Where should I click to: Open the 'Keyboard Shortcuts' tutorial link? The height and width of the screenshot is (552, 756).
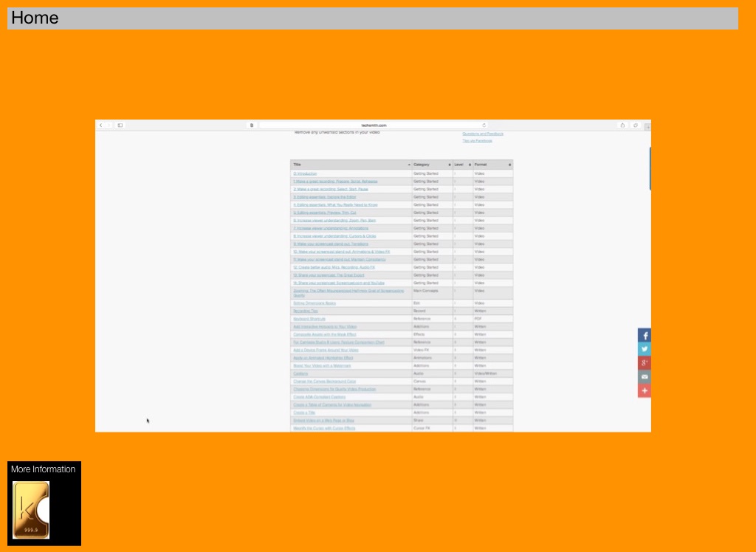(x=309, y=319)
